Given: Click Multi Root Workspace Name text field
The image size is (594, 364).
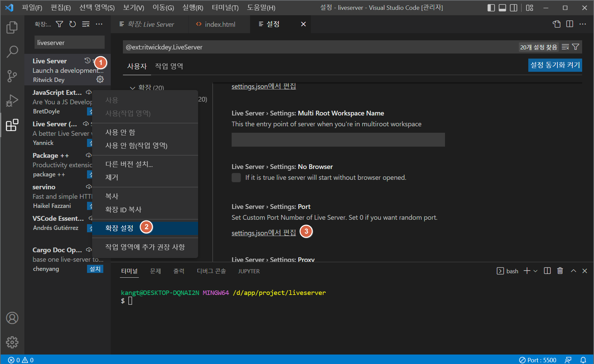Looking at the screenshot, I should coord(338,140).
